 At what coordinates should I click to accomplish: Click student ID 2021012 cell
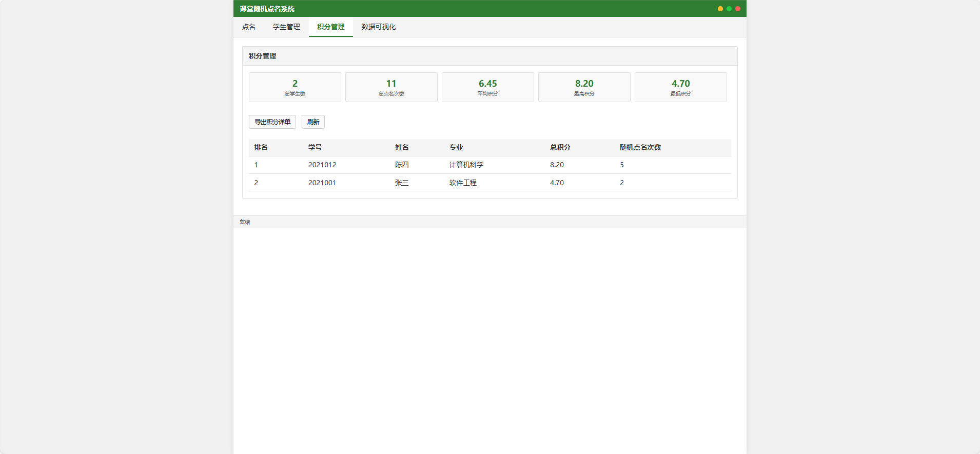coord(322,165)
